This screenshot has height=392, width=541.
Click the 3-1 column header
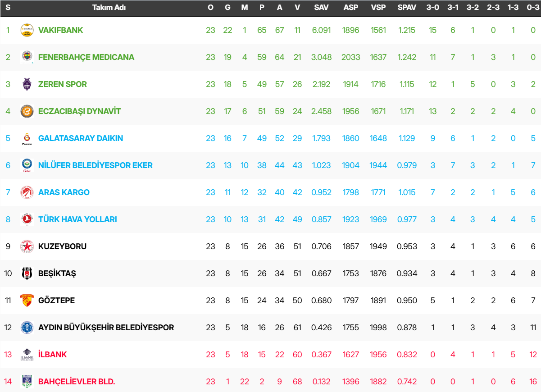coord(453,8)
